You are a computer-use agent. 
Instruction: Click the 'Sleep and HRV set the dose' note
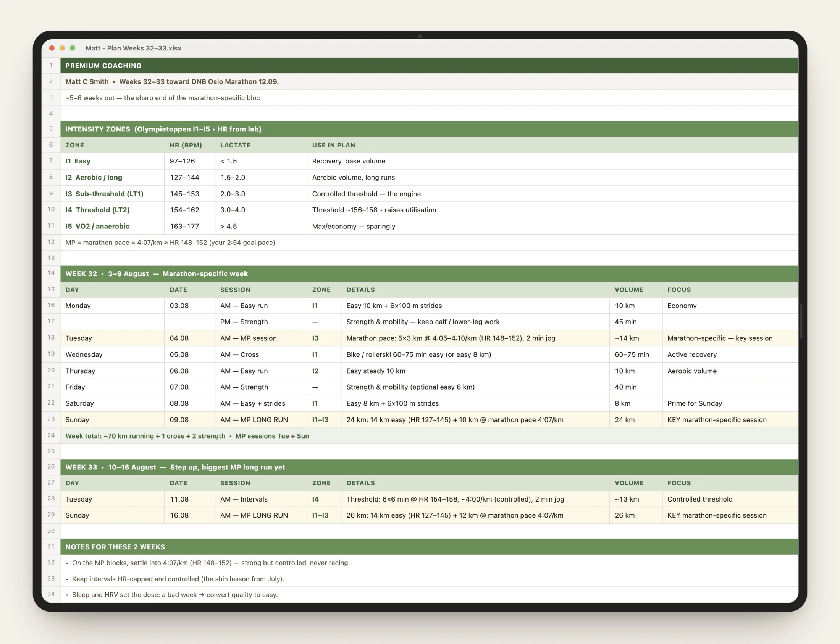pos(429,595)
